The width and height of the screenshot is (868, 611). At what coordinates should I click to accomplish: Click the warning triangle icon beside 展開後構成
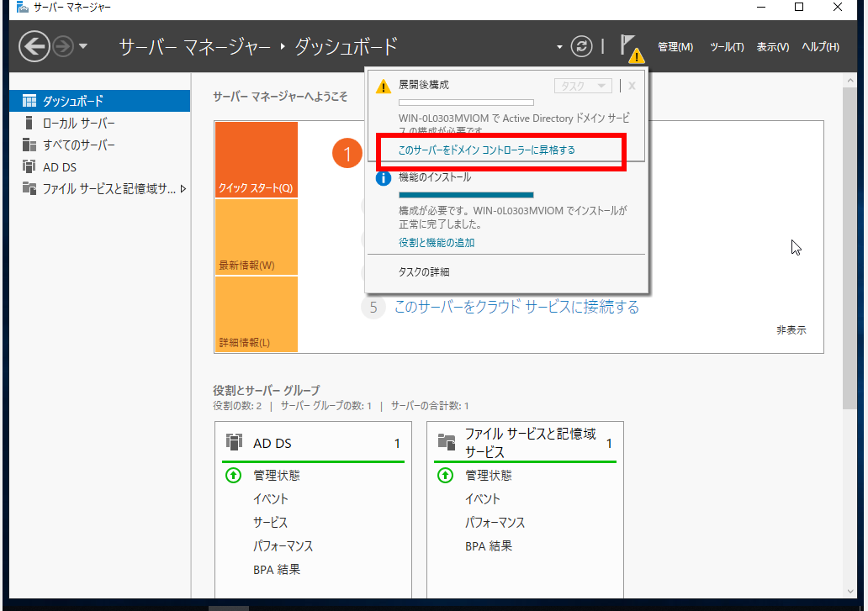point(383,87)
